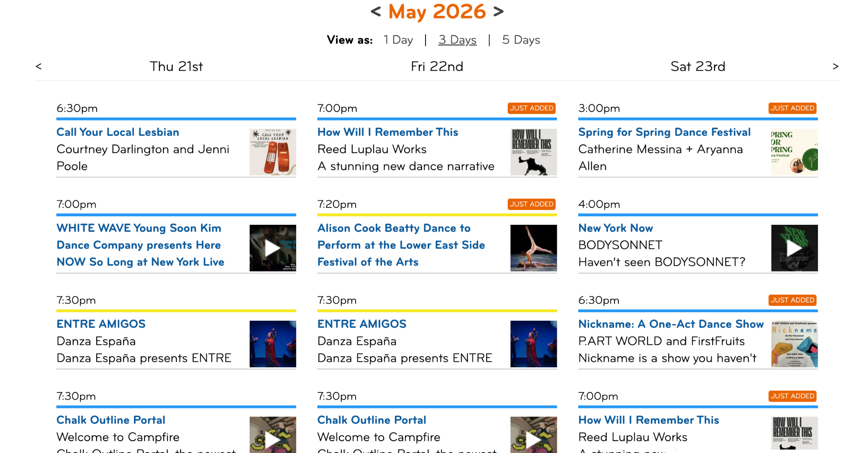Viewport: 868px width, 453px height.
Task: Click Call Your Local Lesbian phone poster thumbnail
Action: [273, 152]
